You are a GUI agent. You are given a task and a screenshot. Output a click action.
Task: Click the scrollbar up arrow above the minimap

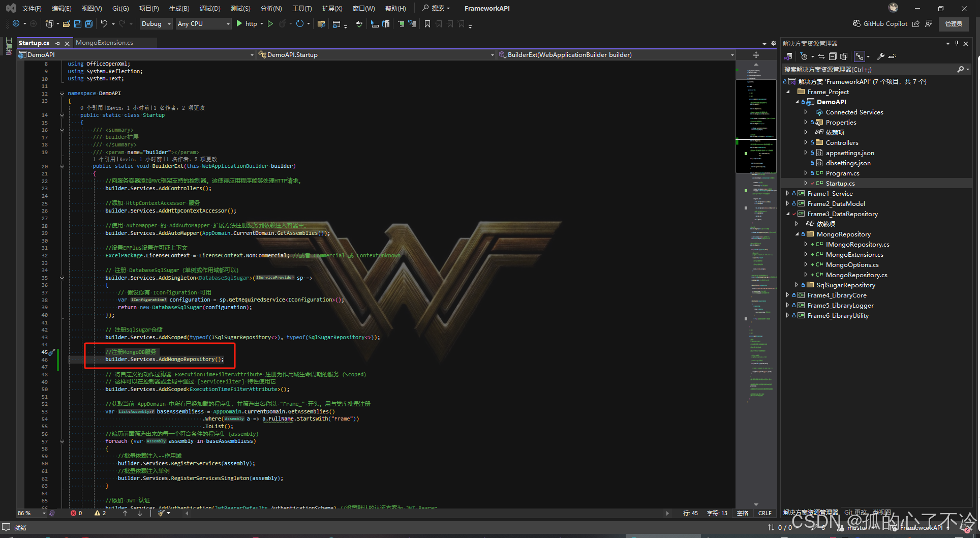[756, 64]
